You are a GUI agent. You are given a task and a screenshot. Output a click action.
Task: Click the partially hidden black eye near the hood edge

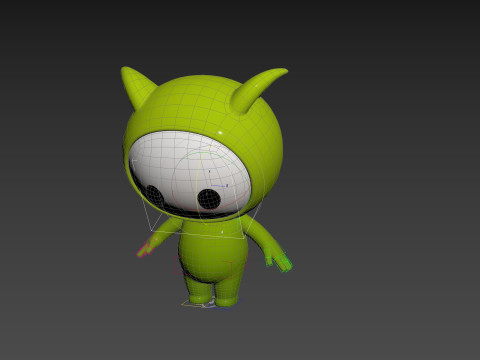point(154,195)
